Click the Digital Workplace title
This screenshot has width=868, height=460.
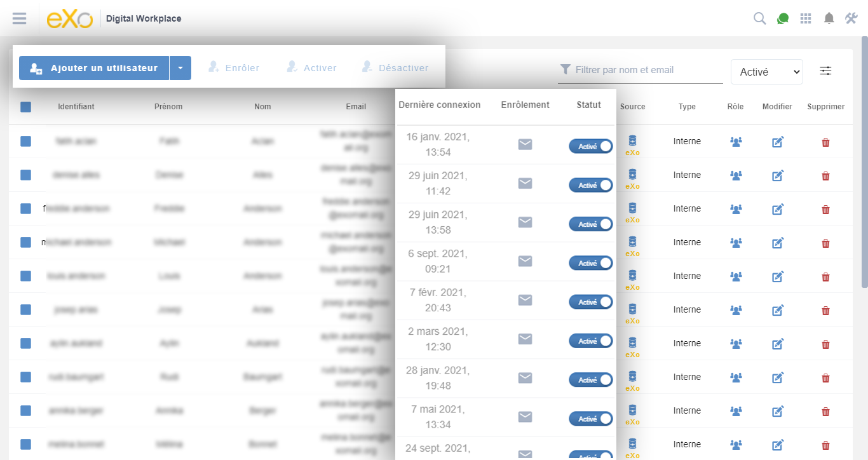tap(144, 18)
